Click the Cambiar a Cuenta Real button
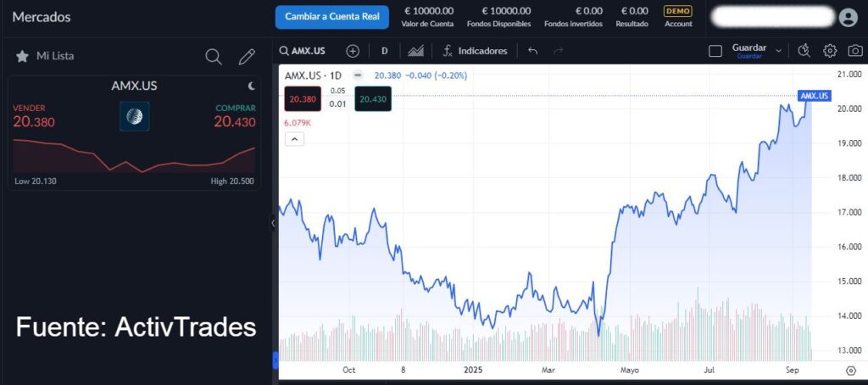868x385 pixels. [x=331, y=17]
